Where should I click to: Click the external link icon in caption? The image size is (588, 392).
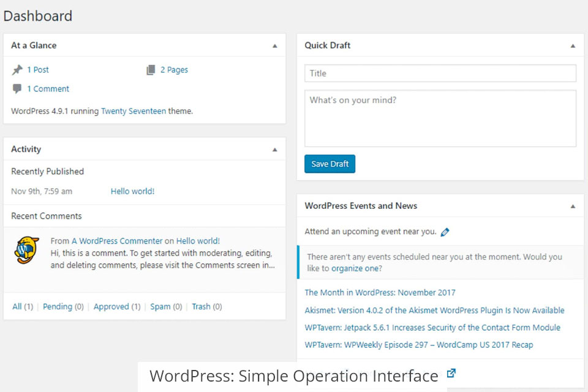(451, 373)
